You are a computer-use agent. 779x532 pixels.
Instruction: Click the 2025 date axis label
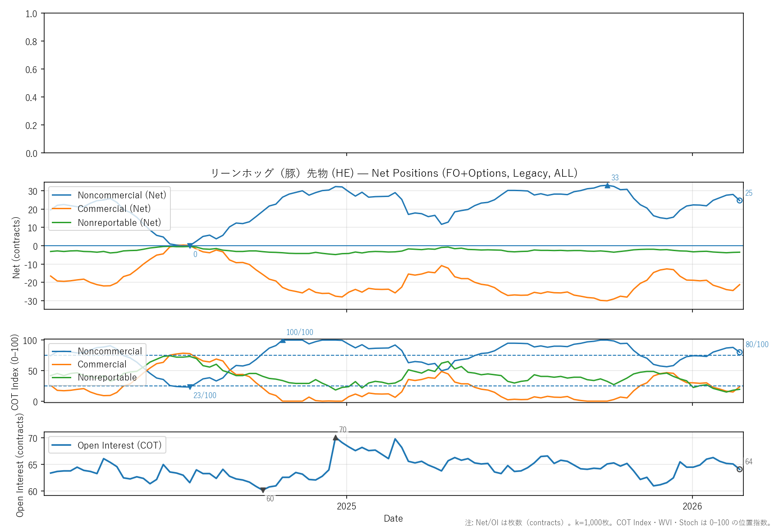click(x=346, y=506)
